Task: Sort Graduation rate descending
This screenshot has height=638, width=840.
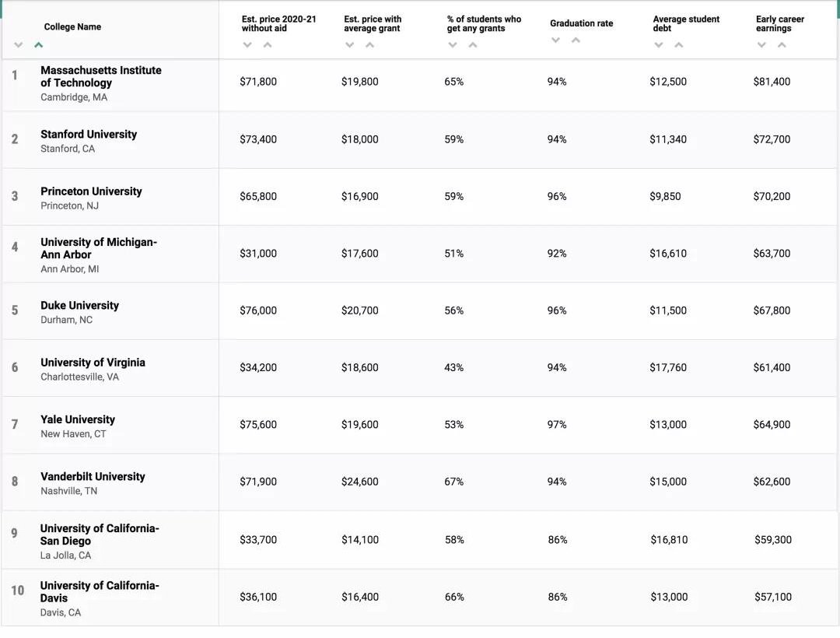Action: [x=555, y=40]
